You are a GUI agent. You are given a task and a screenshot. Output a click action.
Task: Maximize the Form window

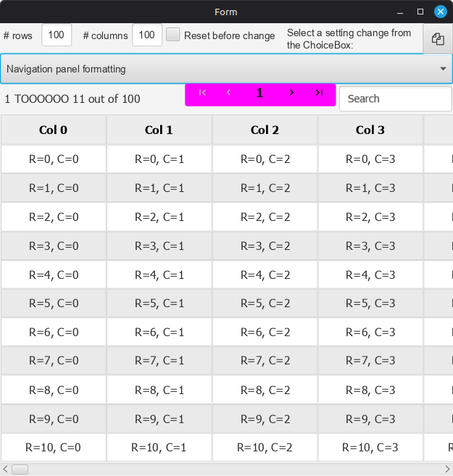coord(420,12)
